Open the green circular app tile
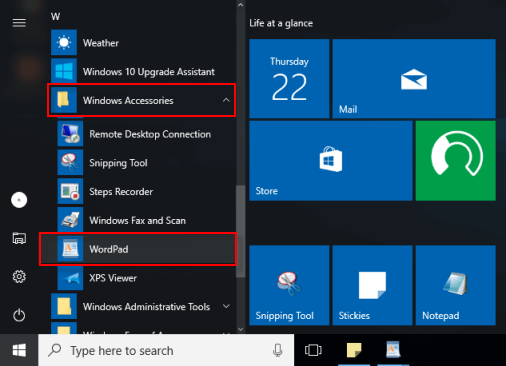Viewport: 506px width, 366px height. click(x=456, y=161)
